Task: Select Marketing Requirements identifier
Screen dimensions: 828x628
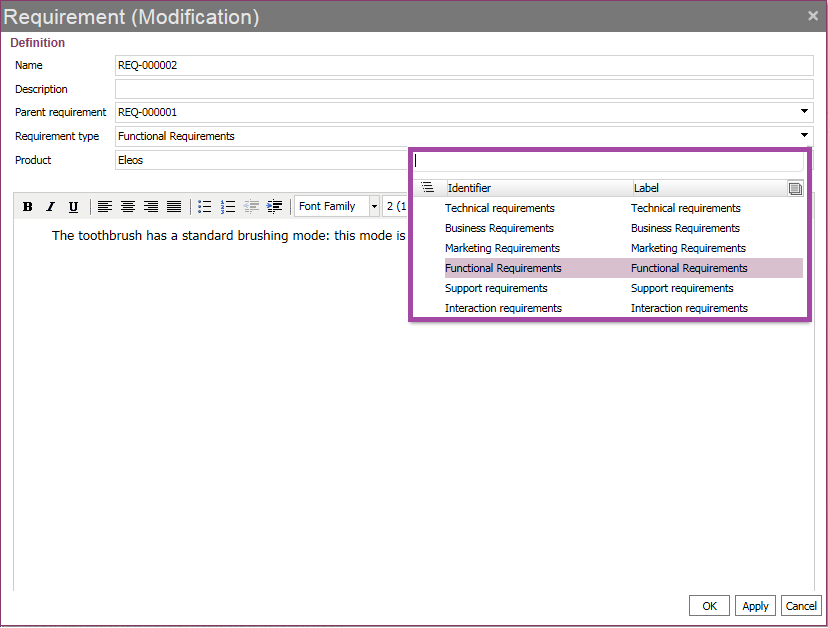Action: coord(502,248)
